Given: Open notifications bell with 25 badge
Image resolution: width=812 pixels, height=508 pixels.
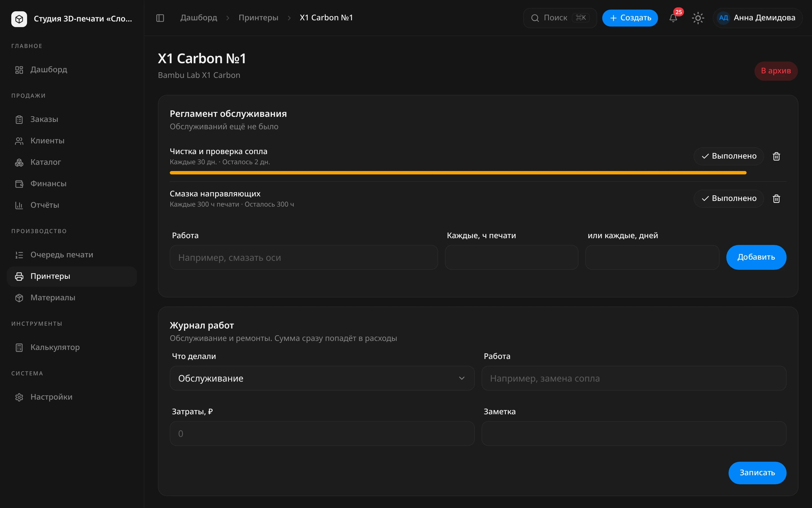Looking at the screenshot, I should (x=673, y=18).
